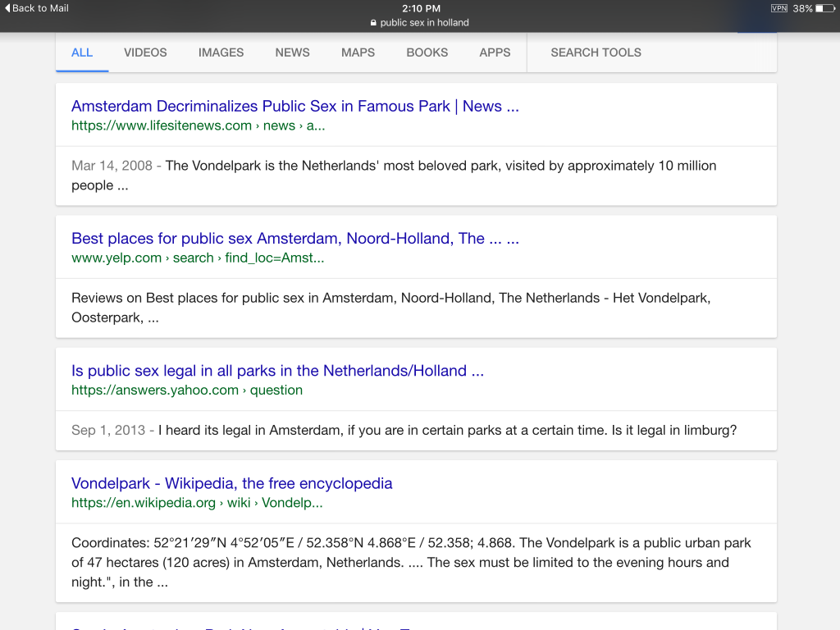Tap the Sep 1, 2013 snippet text

coord(404,430)
